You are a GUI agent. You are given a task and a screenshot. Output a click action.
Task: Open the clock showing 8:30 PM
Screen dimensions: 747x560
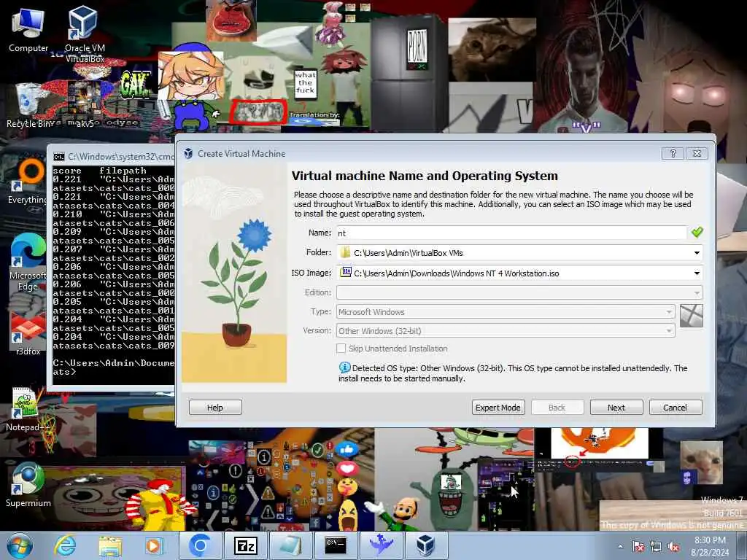click(710, 545)
